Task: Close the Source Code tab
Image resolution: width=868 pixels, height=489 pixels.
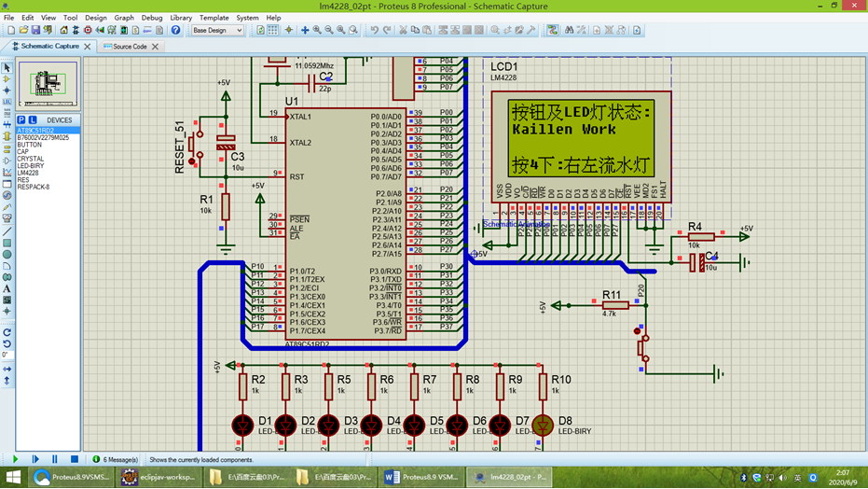Action: (x=155, y=47)
